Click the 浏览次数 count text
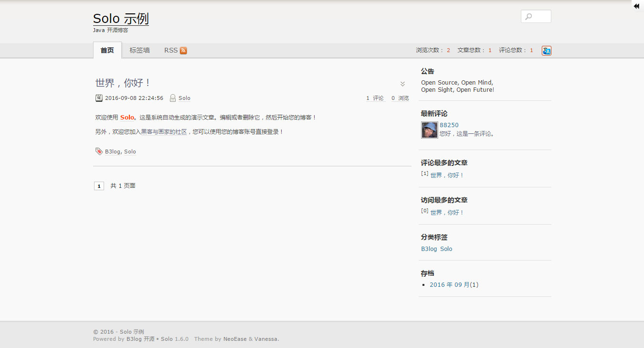The width and height of the screenshot is (644, 348). click(433, 50)
